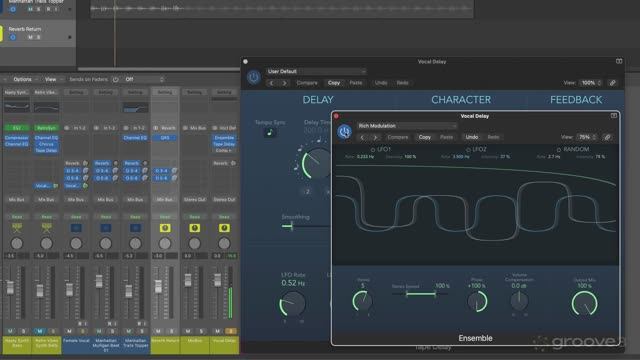Open the Tape Delay insert on Vocal Delay strip
The image size is (640, 360).
(224, 144)
